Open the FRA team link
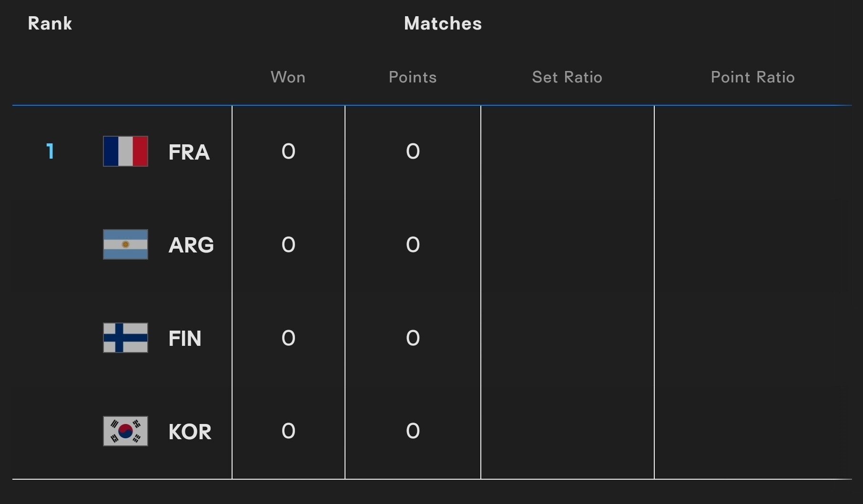Image resolution: width=863 pixels, height=504 pixels. click(189, 152)
